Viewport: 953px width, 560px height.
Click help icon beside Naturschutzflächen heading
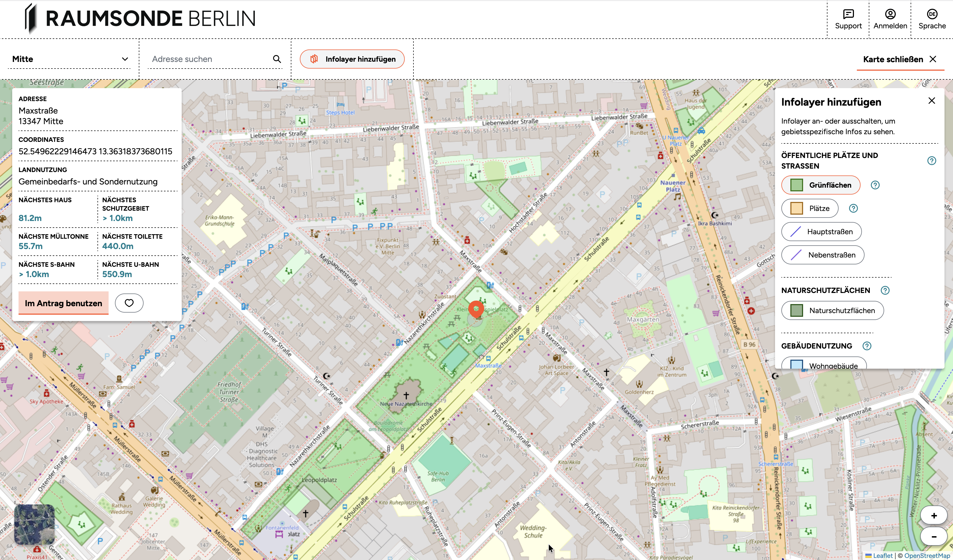click(x=885, y=290)
